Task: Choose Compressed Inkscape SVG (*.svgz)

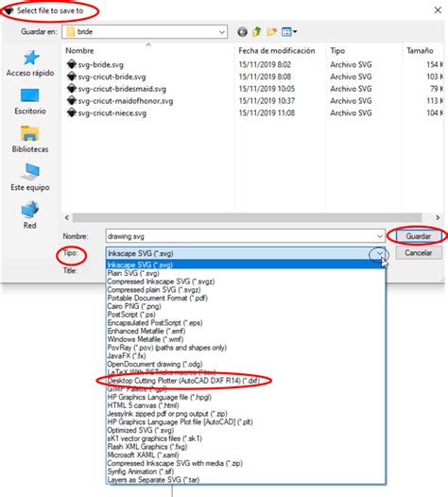Action: pos(246,282)
